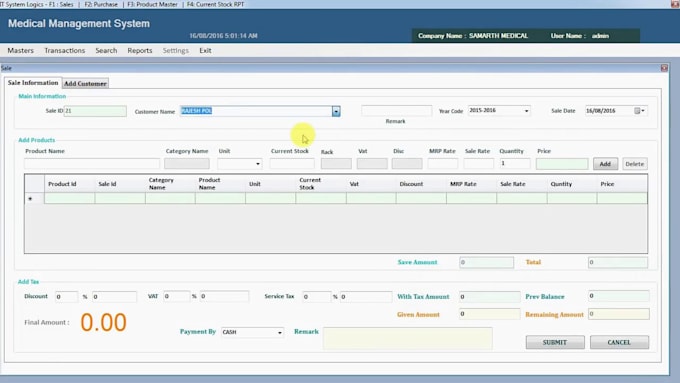Click the SUBMIT button
The width and height of the screenshot is (680, 383).
[x=555, y=342]
